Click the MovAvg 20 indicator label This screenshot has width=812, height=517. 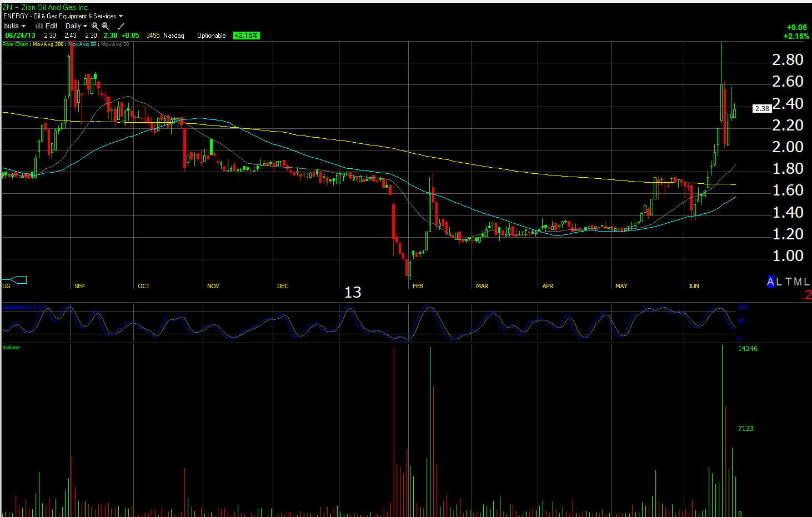(x=115, y=44)
